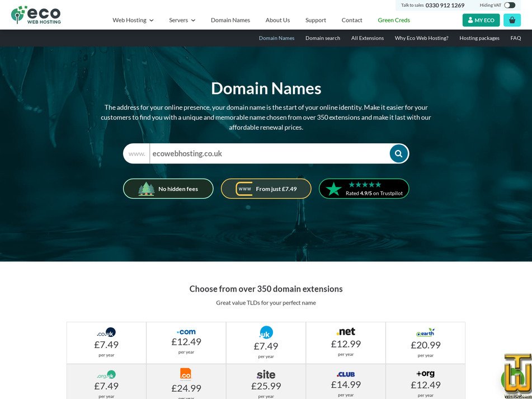Screen dimensions: 532x399
Task: Click the No hidden fees badge
Action: coord(168,189)
